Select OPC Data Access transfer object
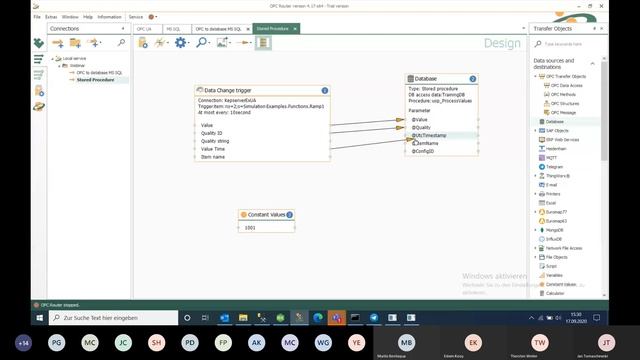Screen dimensions: 640x360 [567, 85]
